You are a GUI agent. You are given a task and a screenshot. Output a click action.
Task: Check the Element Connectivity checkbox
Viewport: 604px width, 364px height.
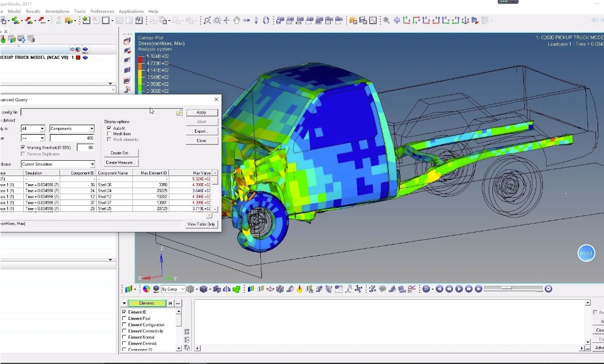(124, 331)
